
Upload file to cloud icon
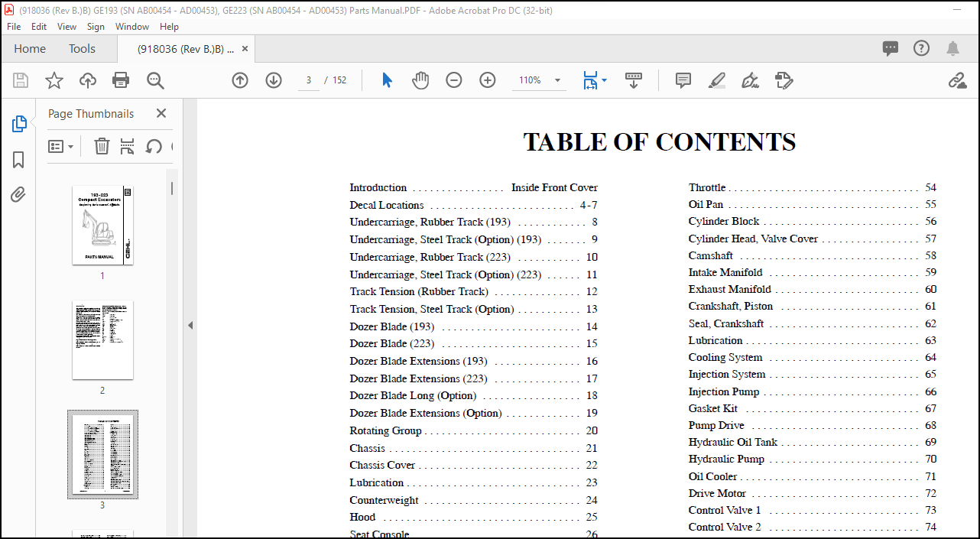point(88,80)
